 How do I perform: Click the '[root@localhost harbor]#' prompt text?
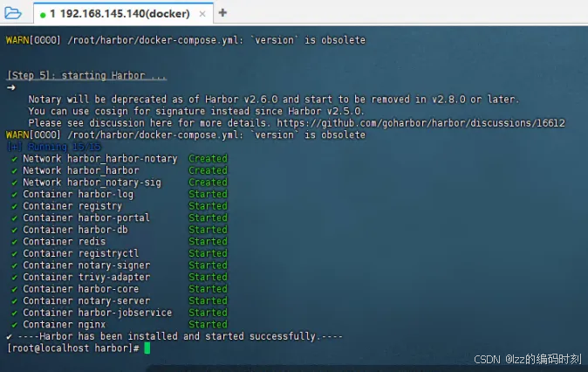coord(73,348)
